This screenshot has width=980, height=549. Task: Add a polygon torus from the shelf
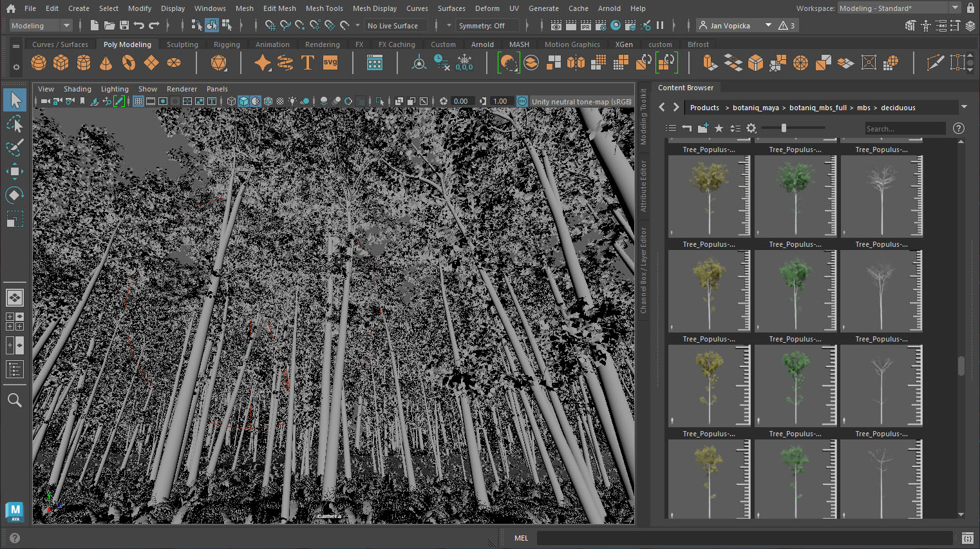[x=129, y=63]
